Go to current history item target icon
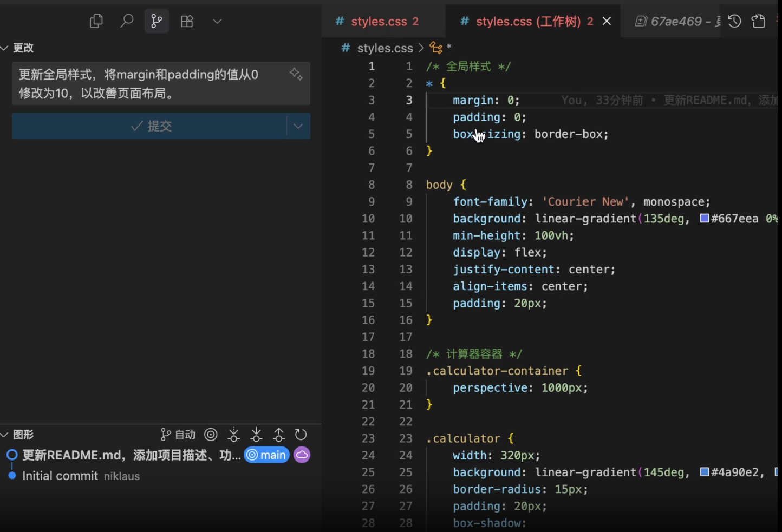 211,434
